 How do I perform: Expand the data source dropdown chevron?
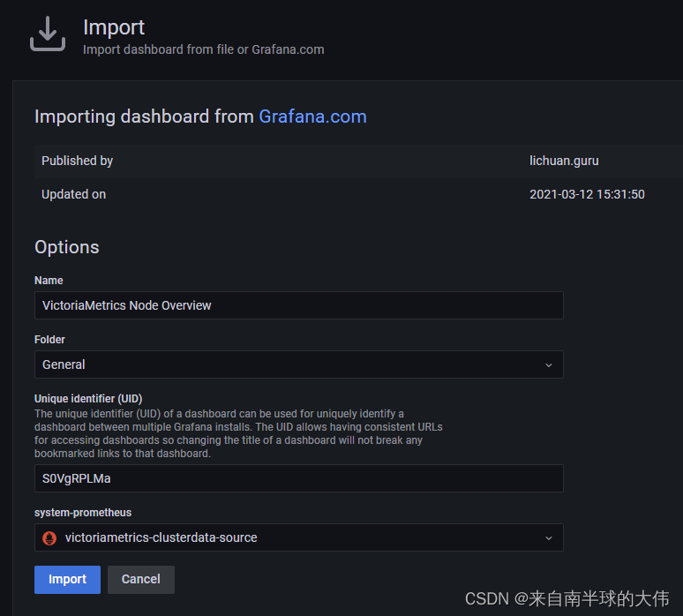coord(548,538)
